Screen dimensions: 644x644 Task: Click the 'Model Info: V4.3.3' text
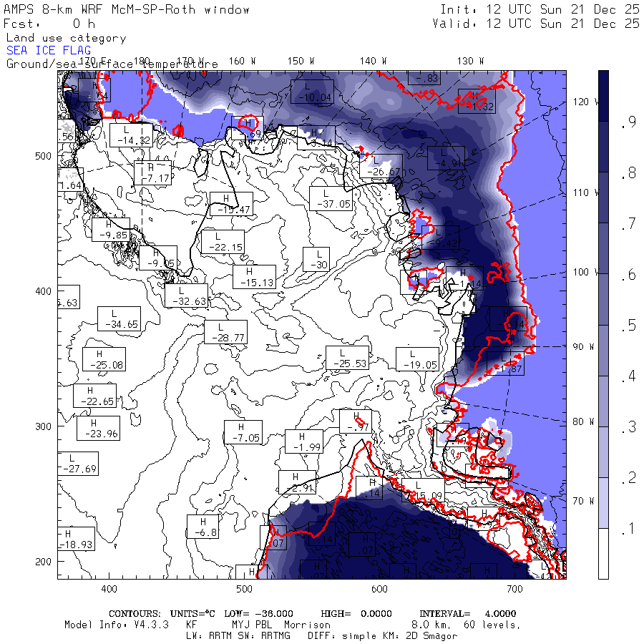click(117, 625)
